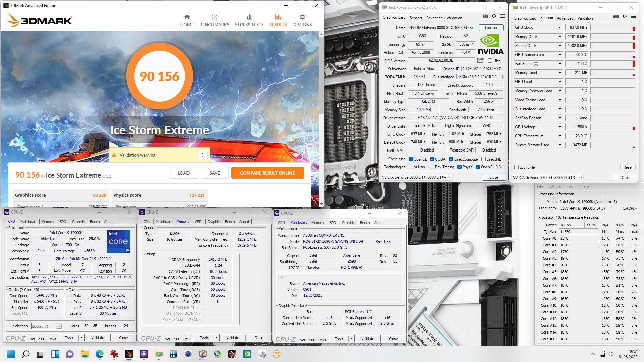Toggle PhysX checkbox
The width and height of the screenshot is (644, 362).
point(459,167)
